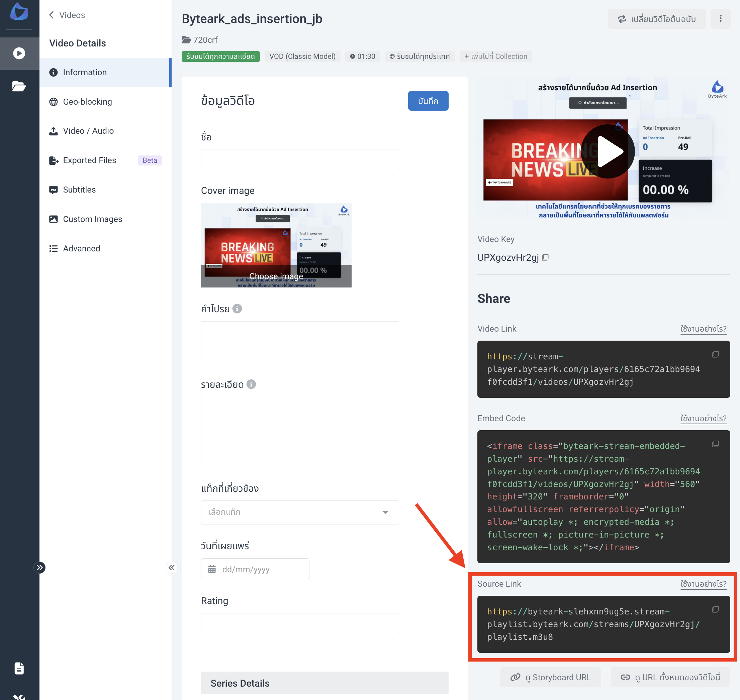
Task: Choose a new cover image for the video
Action: (x=276, y=276)
